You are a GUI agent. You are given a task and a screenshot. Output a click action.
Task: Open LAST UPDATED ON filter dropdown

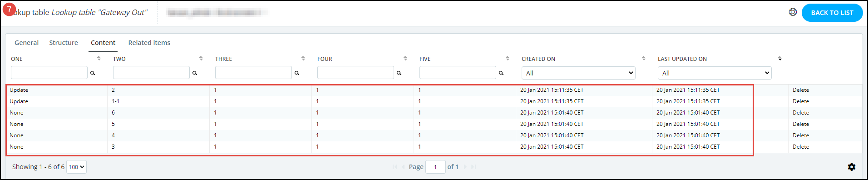[715, 73]
